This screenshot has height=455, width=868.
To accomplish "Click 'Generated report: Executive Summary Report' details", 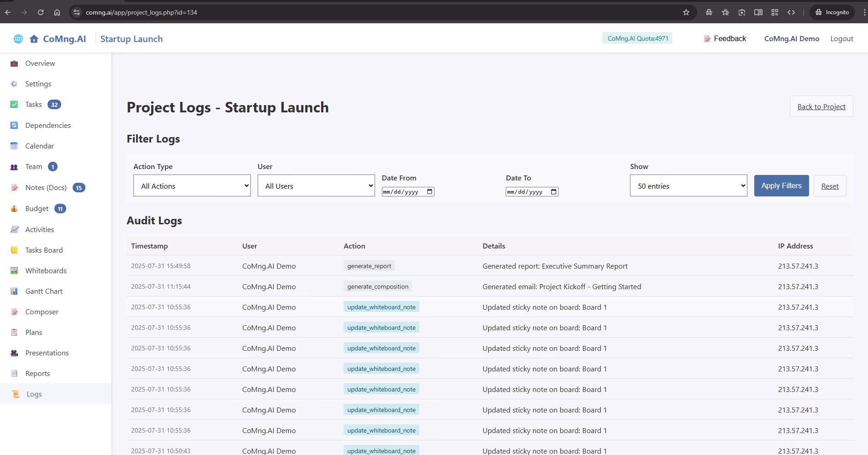I will click(555, 266).
